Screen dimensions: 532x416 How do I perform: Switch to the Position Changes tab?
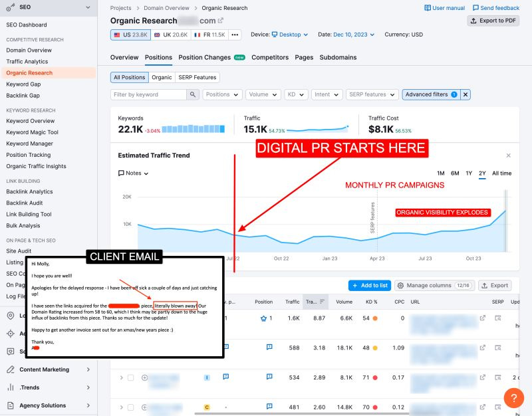coord(211,57)
